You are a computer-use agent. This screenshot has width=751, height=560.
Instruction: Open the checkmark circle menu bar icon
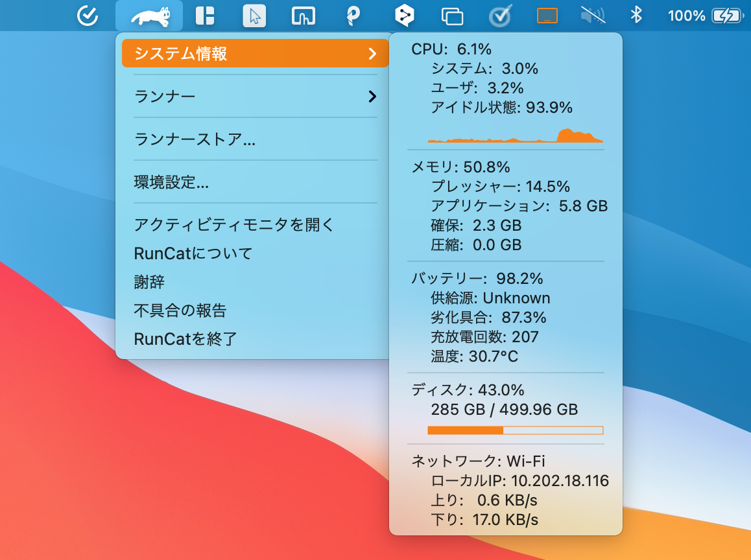click(88, 16)
